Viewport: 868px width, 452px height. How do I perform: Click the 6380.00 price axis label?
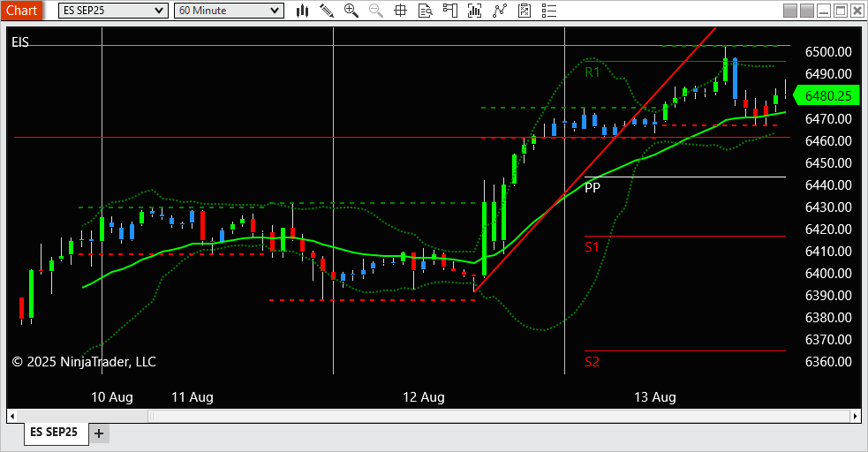coord(828,318)
